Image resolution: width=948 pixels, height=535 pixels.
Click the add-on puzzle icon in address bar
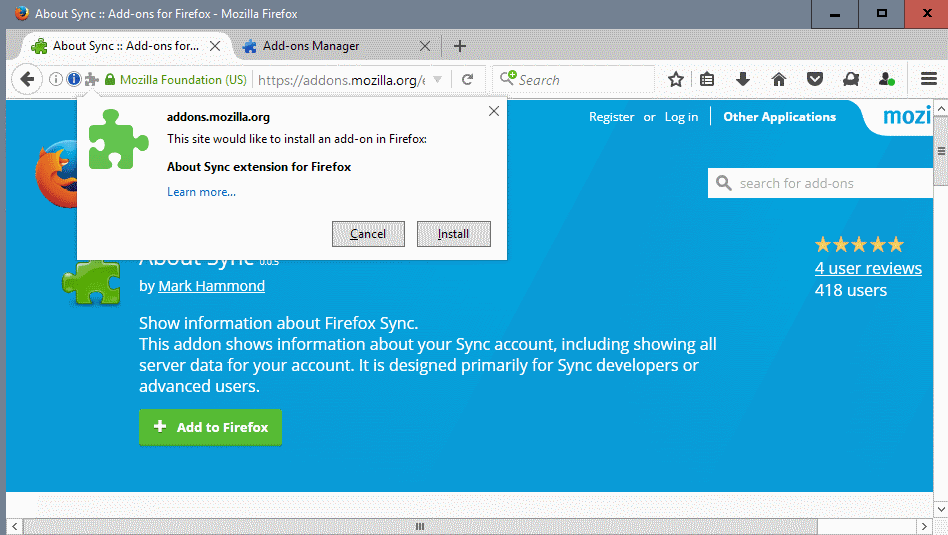coord(92,79)
